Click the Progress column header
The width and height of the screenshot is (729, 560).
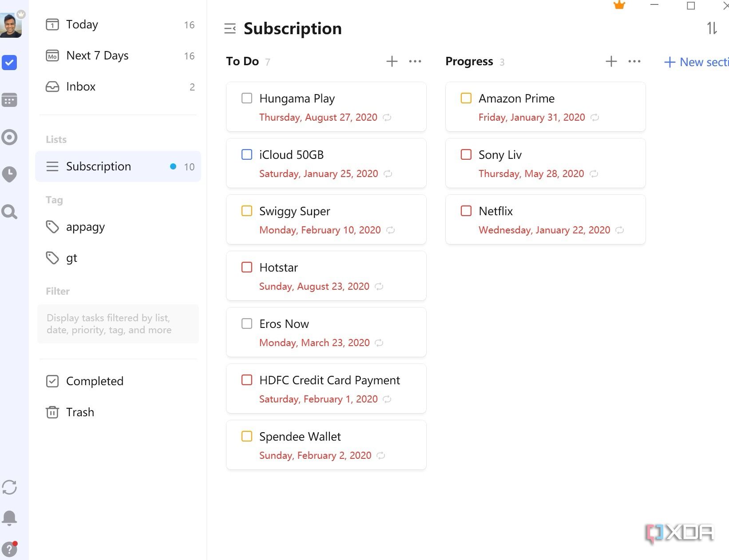point(469,61)
